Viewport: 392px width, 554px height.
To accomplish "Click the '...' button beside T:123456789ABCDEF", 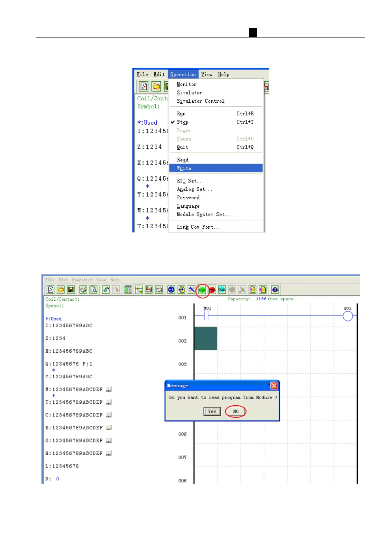I will click(109, 402).
